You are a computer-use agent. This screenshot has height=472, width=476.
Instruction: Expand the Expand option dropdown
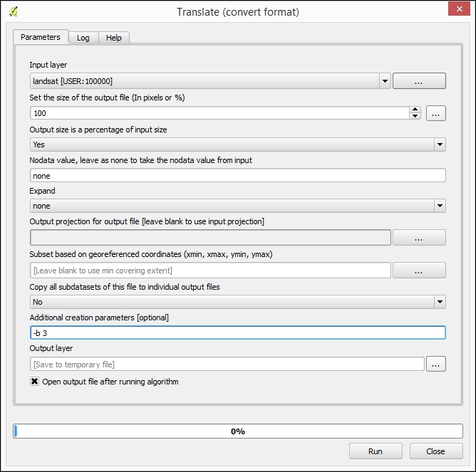[238, 206]
